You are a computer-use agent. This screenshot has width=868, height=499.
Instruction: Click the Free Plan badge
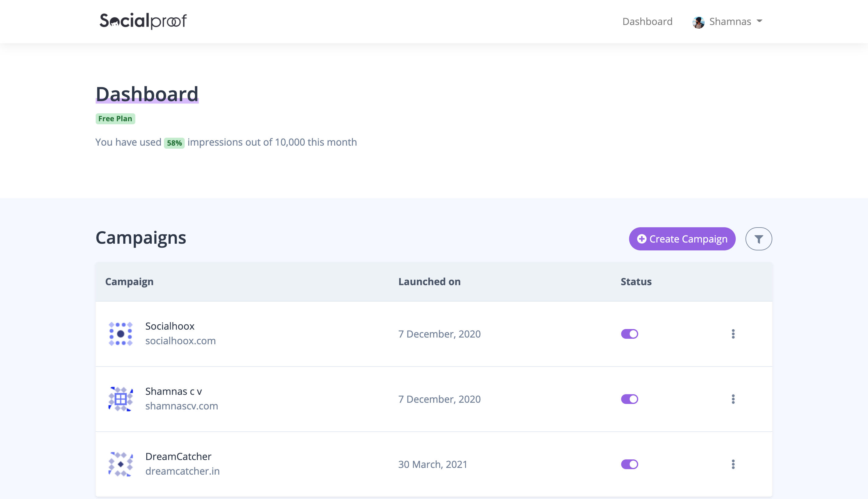pyautogui.click(x=115, y=119)
